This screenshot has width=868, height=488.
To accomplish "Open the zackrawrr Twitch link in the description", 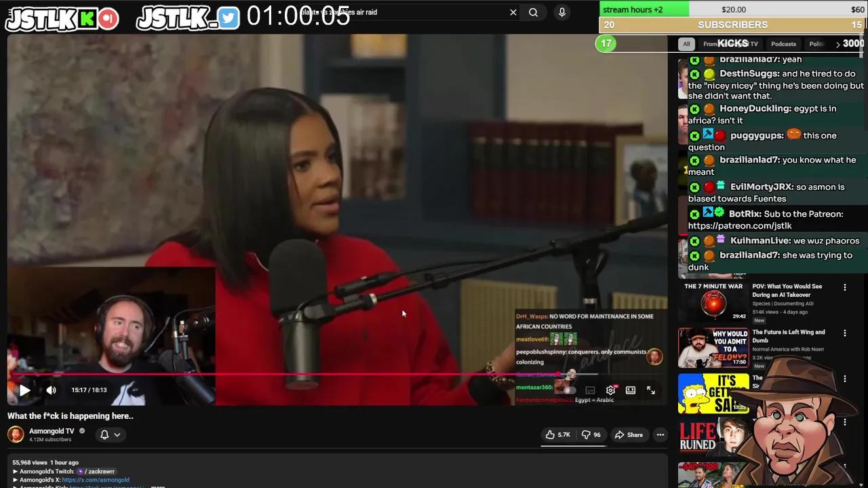I will [x=99, y=472].
